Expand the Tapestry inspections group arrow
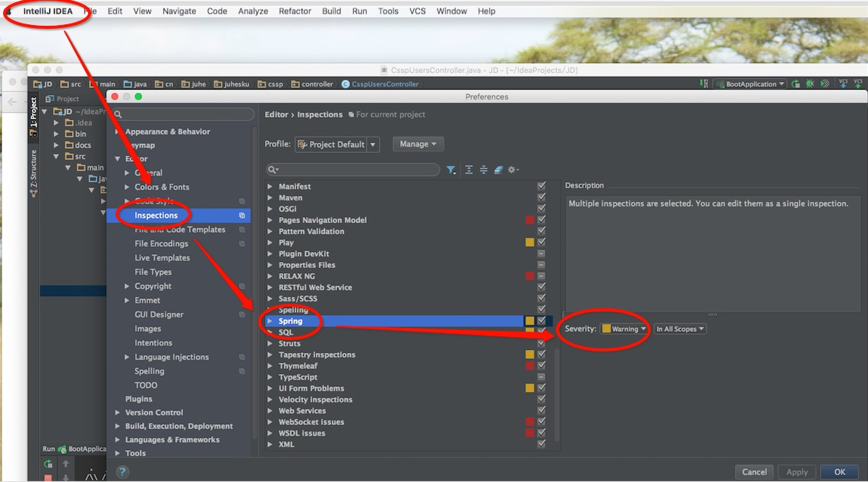 pos(270,354)
